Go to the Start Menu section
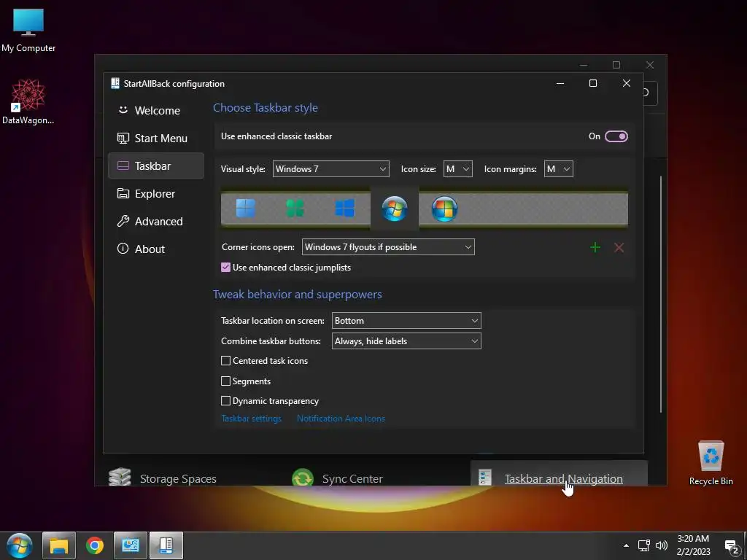 (156, 138)
